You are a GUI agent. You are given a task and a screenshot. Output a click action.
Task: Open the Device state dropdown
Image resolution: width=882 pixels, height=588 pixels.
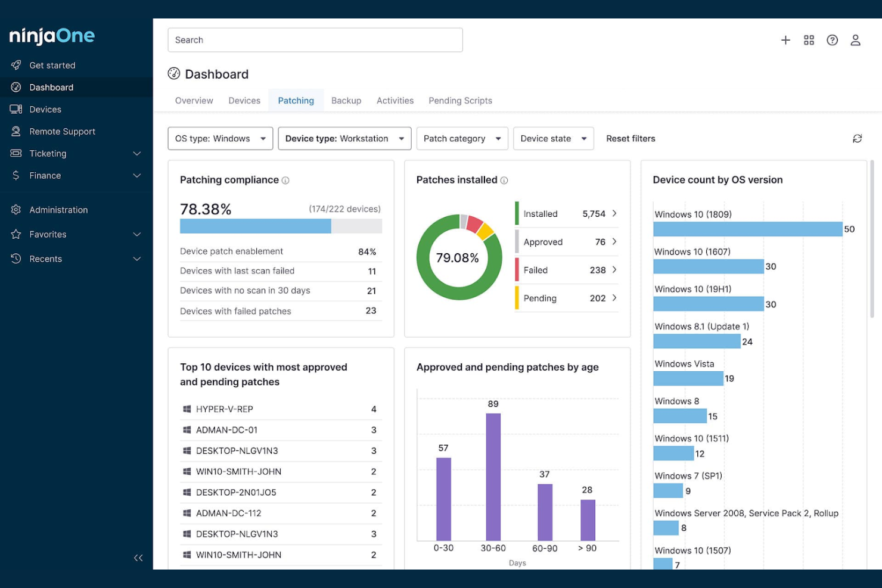[553, 139]
